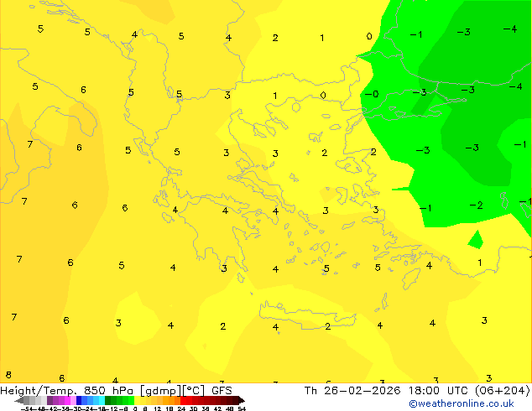The image size is (532, 411).
Task: Select the '[gdmp]' unit label in the title
Action: click(160, 391)
